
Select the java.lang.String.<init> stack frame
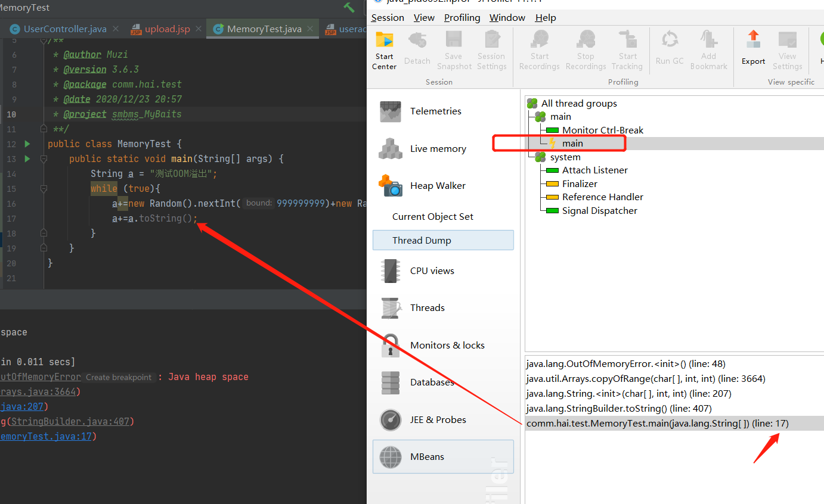pos(628,394)
